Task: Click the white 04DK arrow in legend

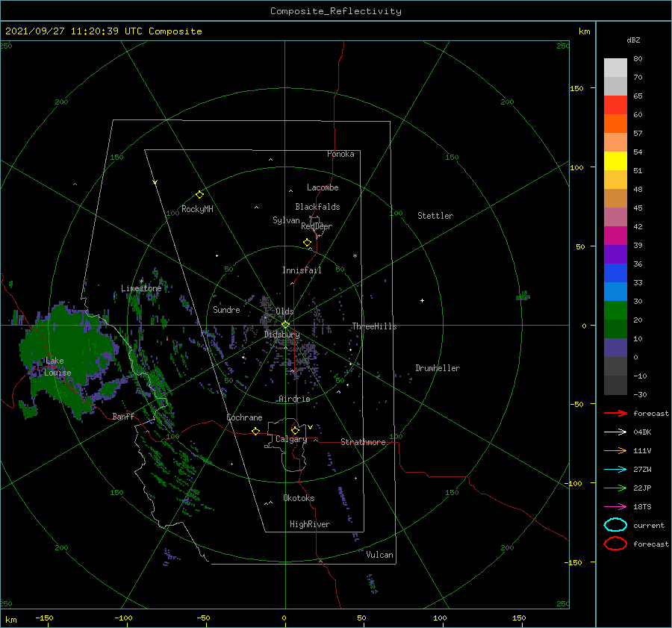Action: pos(616,432)
